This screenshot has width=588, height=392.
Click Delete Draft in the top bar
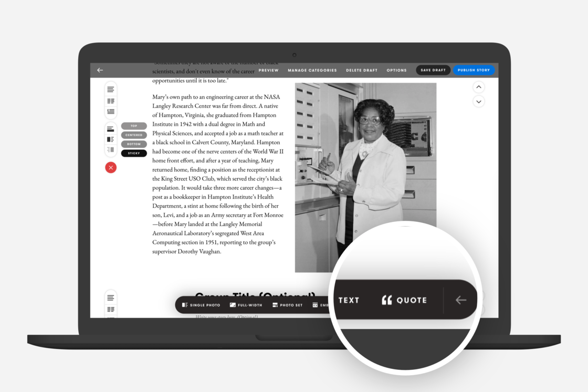click(362, 70)
